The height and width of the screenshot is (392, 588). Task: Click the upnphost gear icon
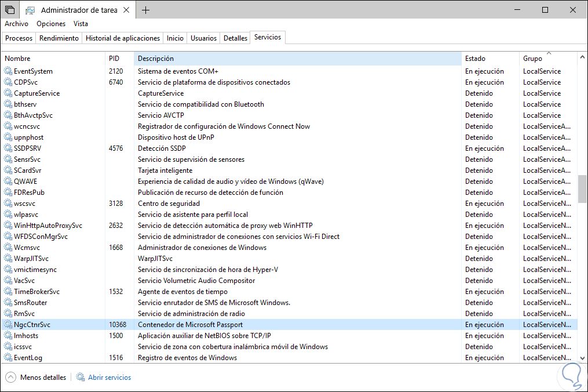(8, 137)
